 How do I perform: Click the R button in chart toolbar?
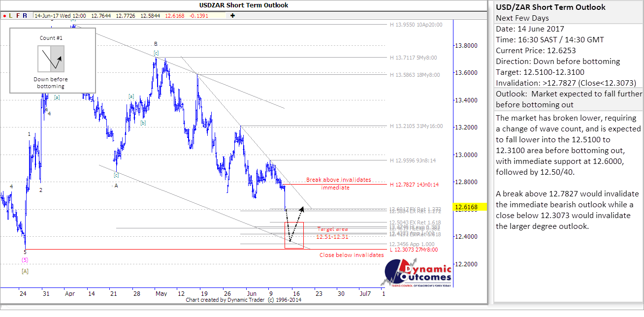click(x=25, y=16)
